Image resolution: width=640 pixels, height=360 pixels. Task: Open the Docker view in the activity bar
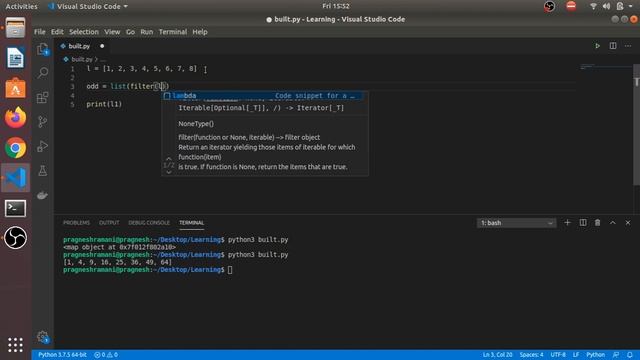[x=43, y=195]
